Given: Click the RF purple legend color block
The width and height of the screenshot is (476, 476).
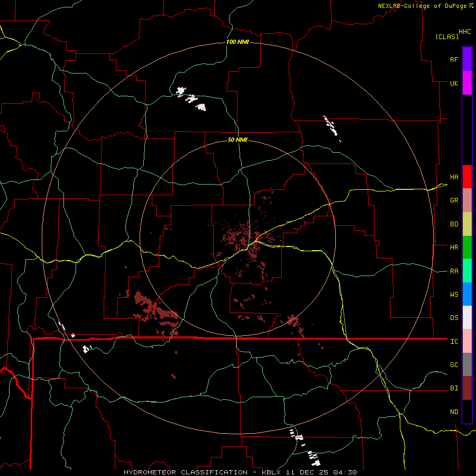Looking at the screenshot, I should click(x=467, y=59).
